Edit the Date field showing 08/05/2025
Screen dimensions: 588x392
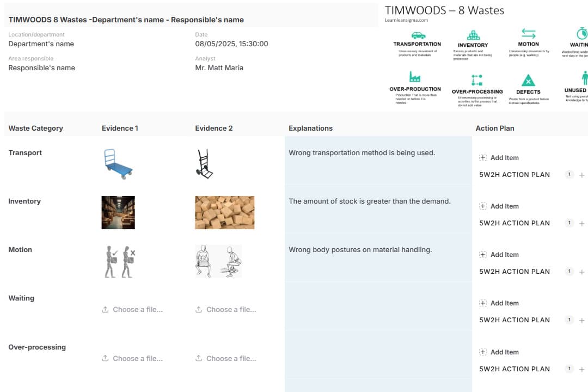(231, 44)
